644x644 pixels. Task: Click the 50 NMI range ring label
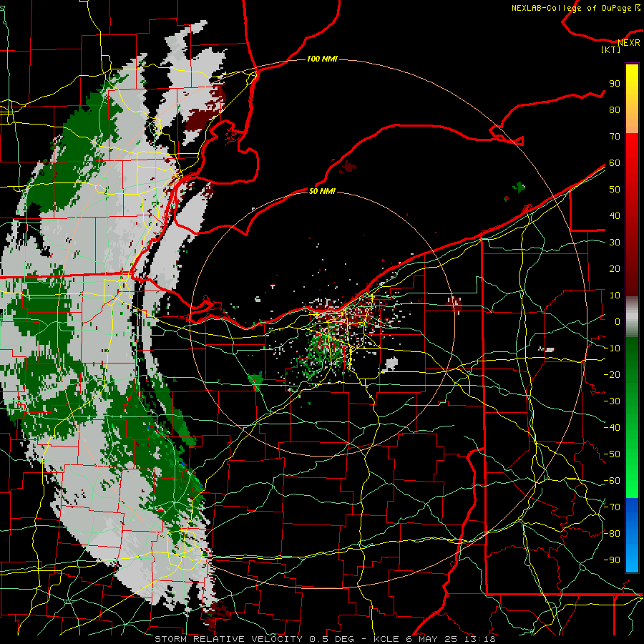coord(322,191)
